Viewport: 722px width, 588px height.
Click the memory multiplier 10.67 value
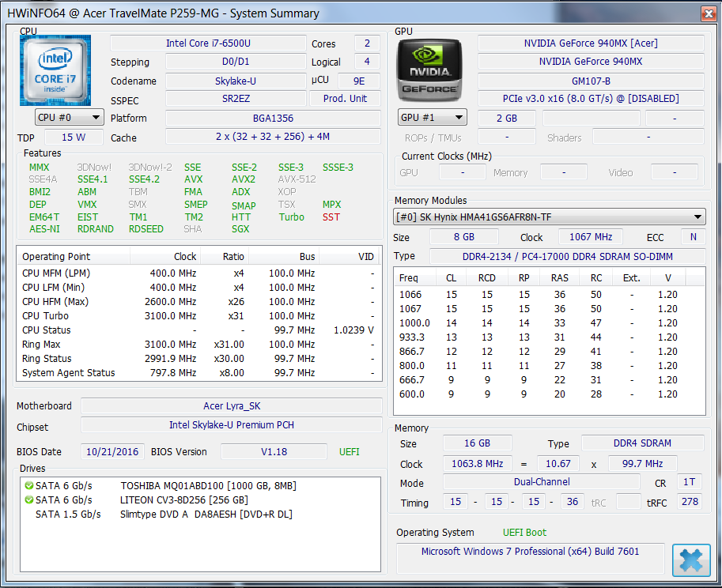tap(558, 464)
